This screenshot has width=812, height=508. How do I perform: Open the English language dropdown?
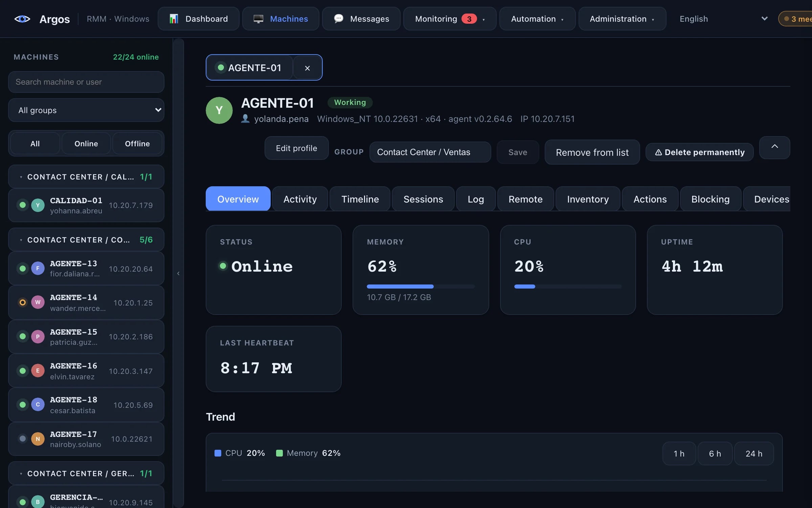point(723,19)
